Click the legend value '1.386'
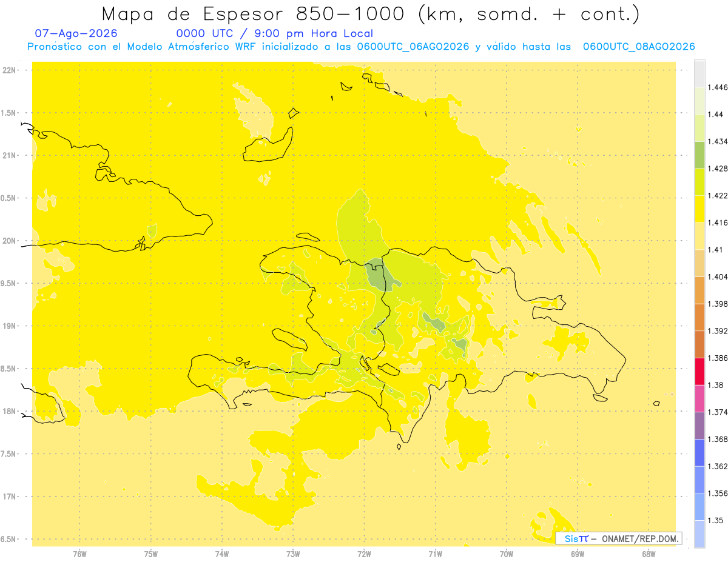 point(718,358)
